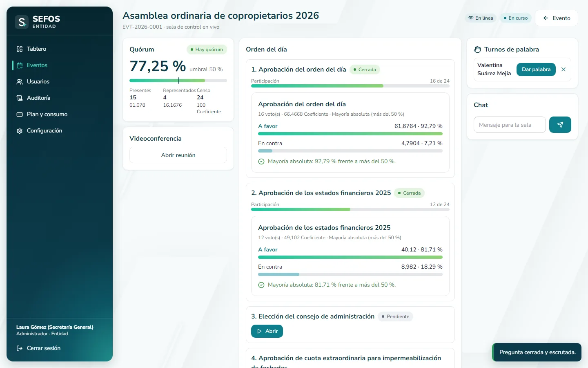Dismiss Valentina Suárez Mejía's speaking turn
This screenshot has width=588, height=368.
[563, 70]
